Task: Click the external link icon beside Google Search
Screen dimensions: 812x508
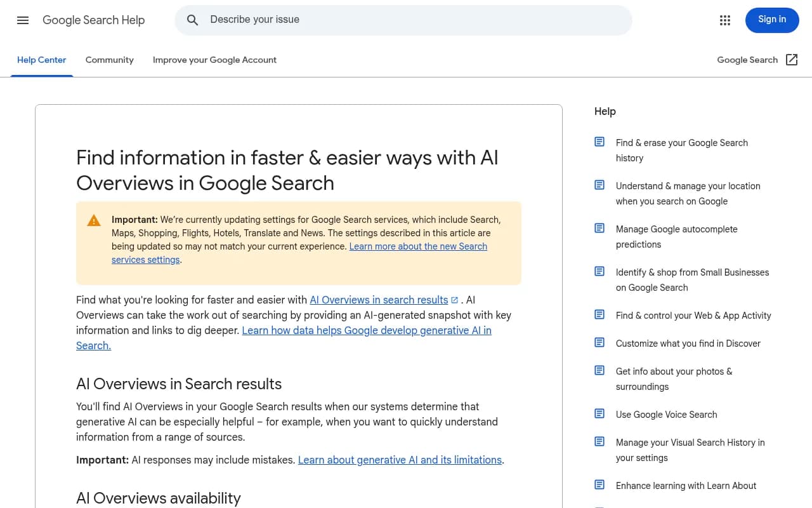Action: [x=792, y=60]
